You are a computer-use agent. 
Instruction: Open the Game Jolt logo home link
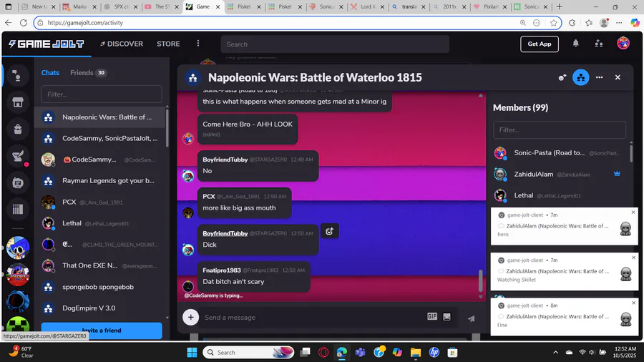click(47, 44)
